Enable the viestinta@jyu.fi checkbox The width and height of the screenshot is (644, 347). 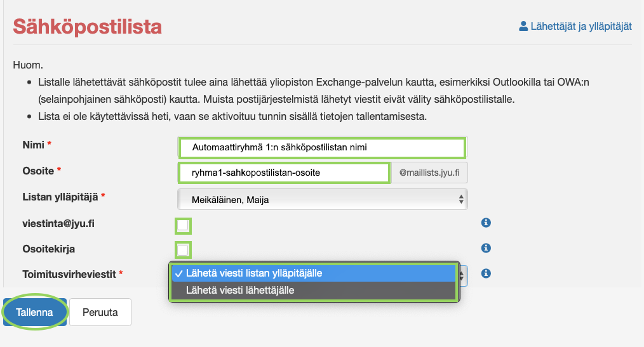point(183,225)
